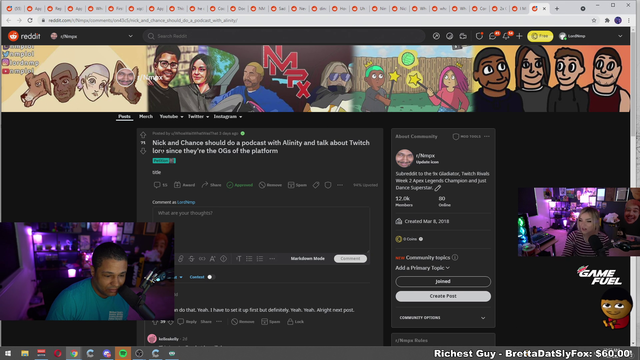Screen dimensions: 640x360
Task: Click the LordNmp username link
Action: [186, 202]
